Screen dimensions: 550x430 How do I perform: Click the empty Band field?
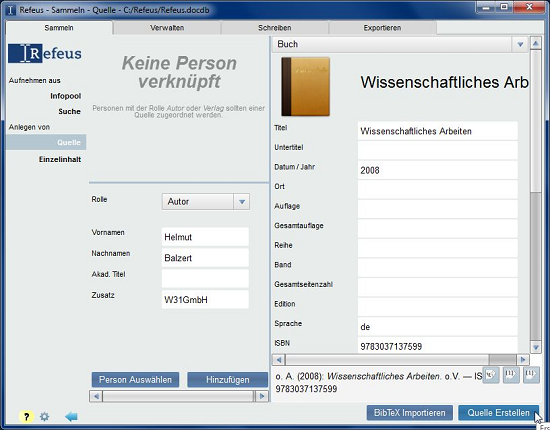pos(438,268)
